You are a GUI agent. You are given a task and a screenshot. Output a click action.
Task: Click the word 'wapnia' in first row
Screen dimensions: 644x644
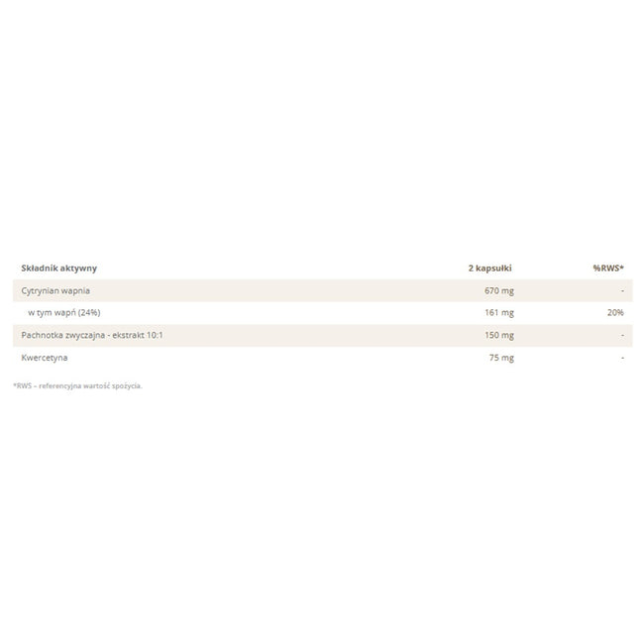[75, 290]
